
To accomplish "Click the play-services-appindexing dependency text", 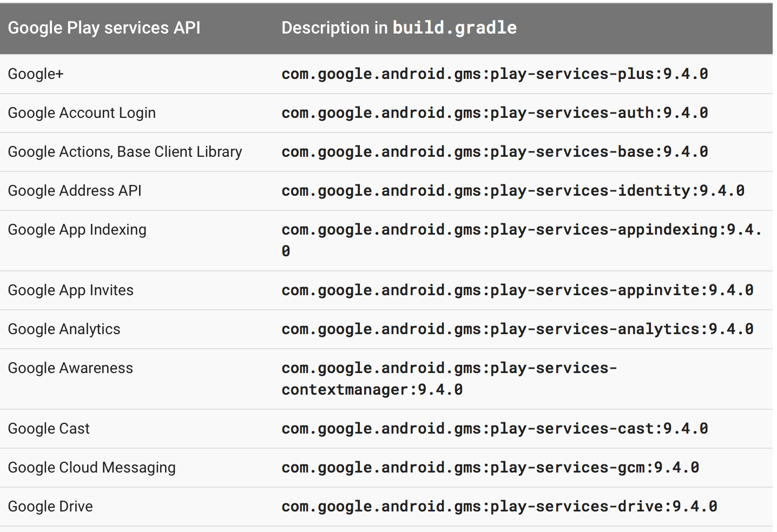I will tap(521, 230).
